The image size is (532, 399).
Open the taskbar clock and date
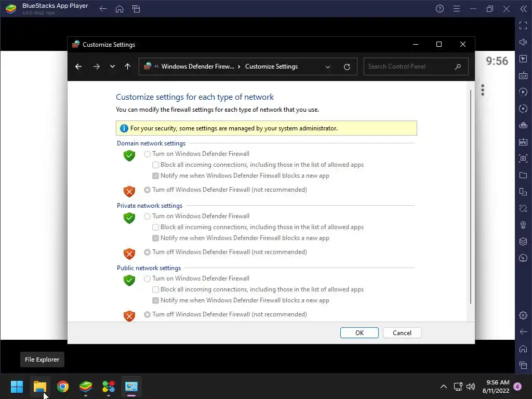[496, 387]
